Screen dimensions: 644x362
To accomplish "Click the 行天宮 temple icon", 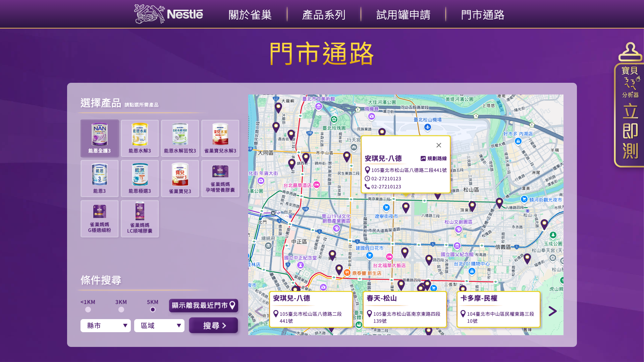I will click(354, 147).
